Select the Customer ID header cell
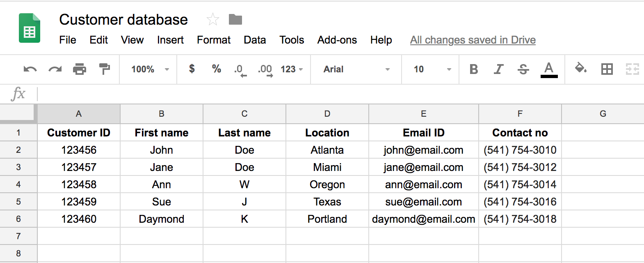The image size is (644, 263). [x=79, y=133]
